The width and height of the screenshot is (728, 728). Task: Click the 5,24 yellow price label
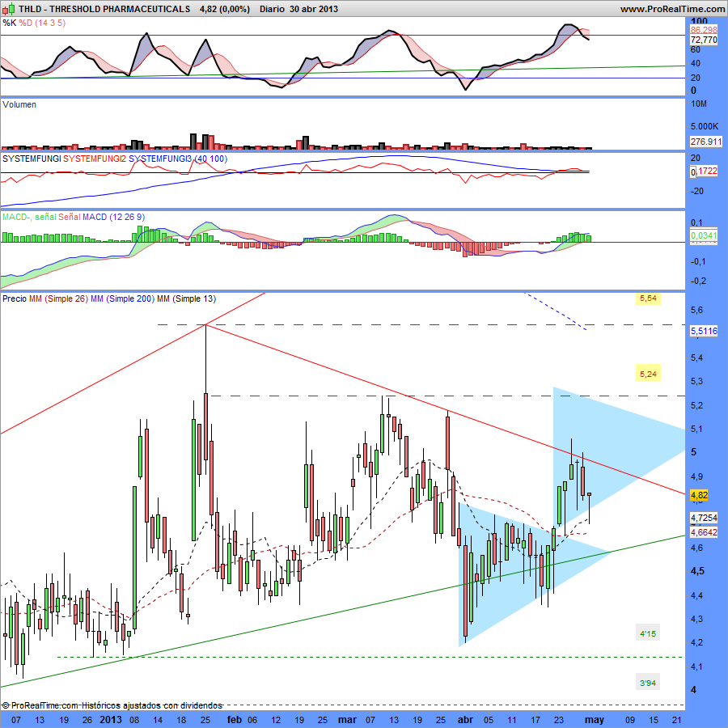tap(648, 374)
